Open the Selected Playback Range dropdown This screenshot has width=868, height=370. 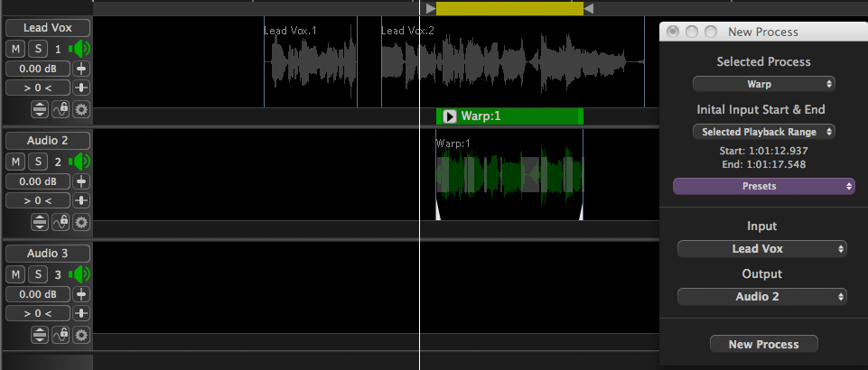pyautogui.click(x=763, y=132)
